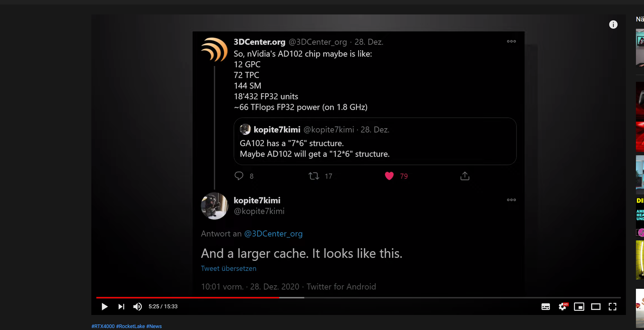
Task: Play the paused video
Action: (x=104, y=307)
